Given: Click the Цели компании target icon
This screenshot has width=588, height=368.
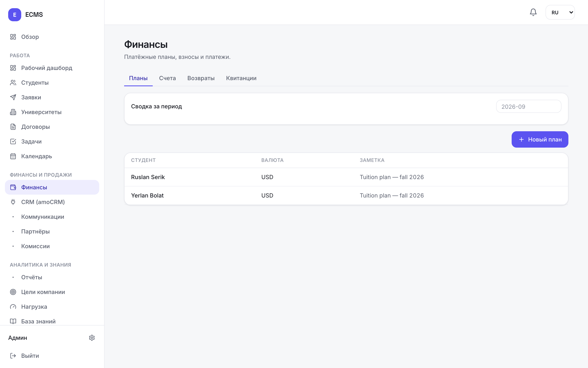Looking at the screenshot, I should pyautogui.click(x=13, y=292).
